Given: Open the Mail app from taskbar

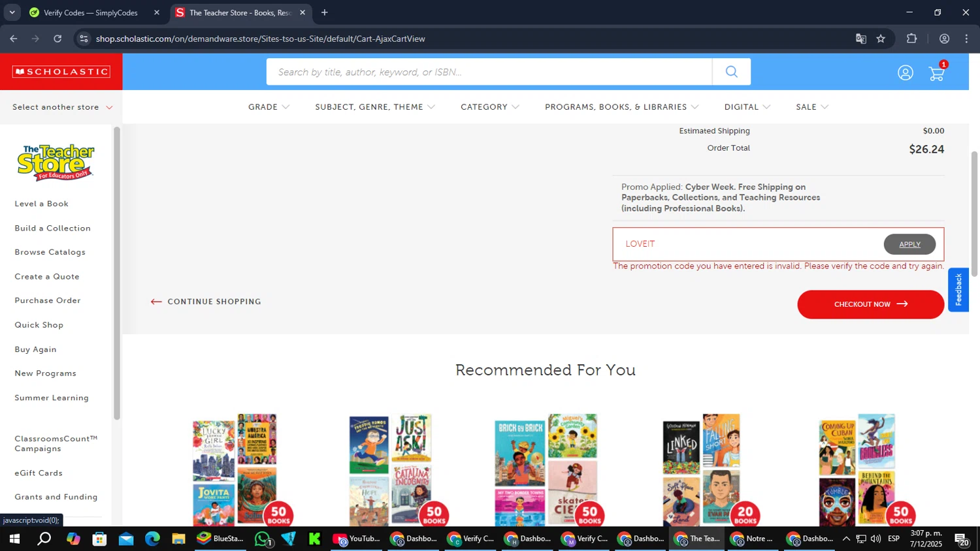Looking at the screenshot, I should 126,539.
